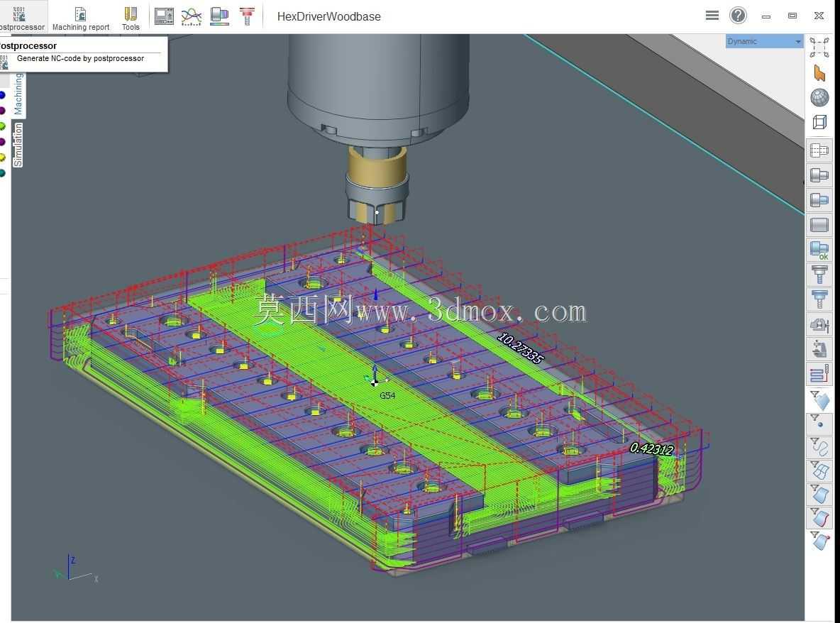Screen dimensions: 840x623
Task: Open the wireframe cube standard views icon
Action: pyautogui.click(x=819, y=122)
